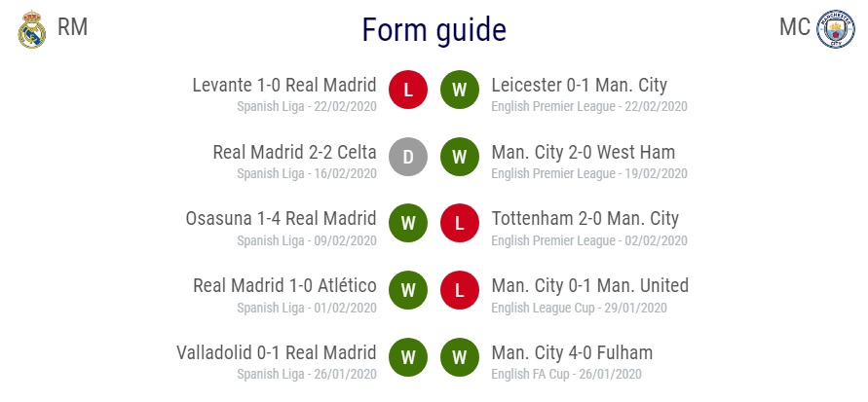Click the green W badge for Valladolid match
The height and width of the screenshot is (402, 868).
coord(408,357)
